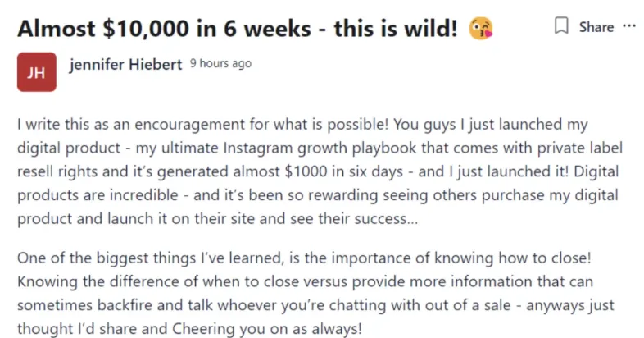Click the first paragraph starting with I write this
The height and width of the screenshot is (338, 644).
[x=320, y=171]
